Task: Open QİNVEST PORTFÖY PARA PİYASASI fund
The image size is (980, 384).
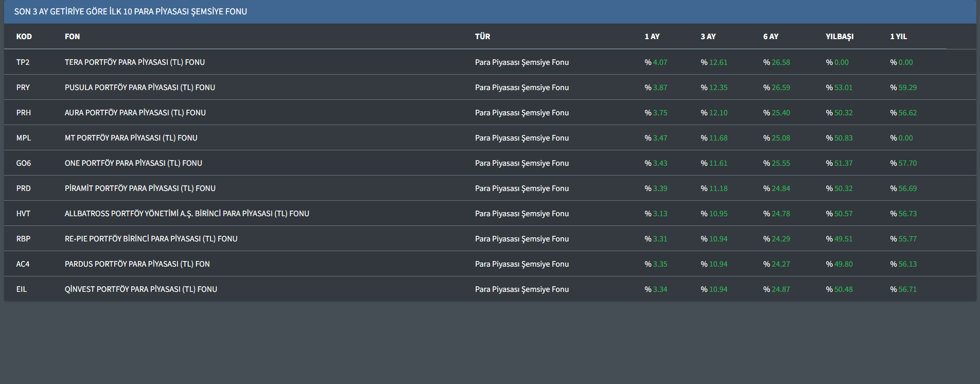Action: [141, 289]
